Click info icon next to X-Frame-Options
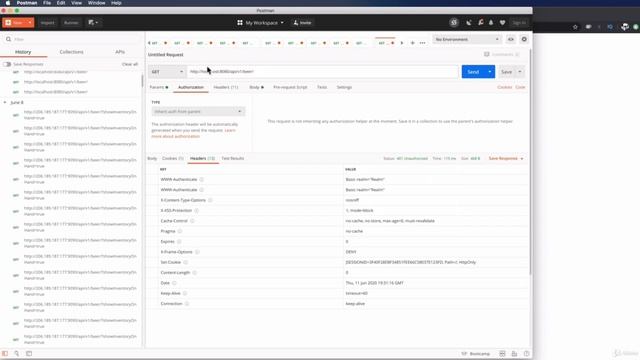Image resolution: width=640 pixels, height=360 pixels. (197, 252)
